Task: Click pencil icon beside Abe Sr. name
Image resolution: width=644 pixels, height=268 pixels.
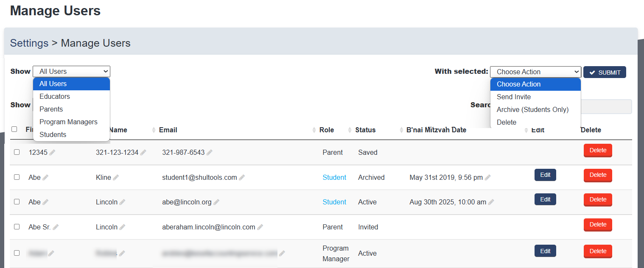Action: pos(56,227)
